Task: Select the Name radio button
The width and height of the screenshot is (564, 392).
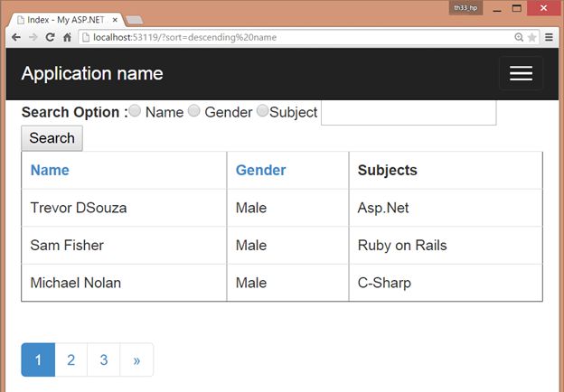Action: pos(135,111)
